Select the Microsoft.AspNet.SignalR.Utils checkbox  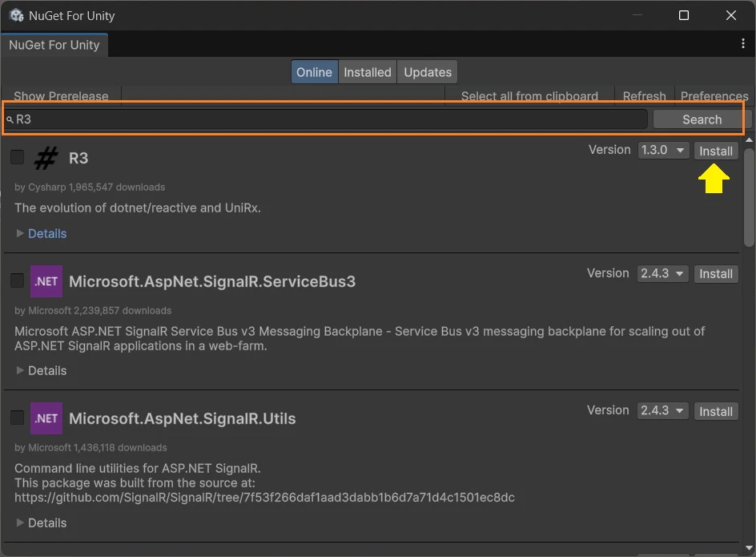(x=17, y=418)
